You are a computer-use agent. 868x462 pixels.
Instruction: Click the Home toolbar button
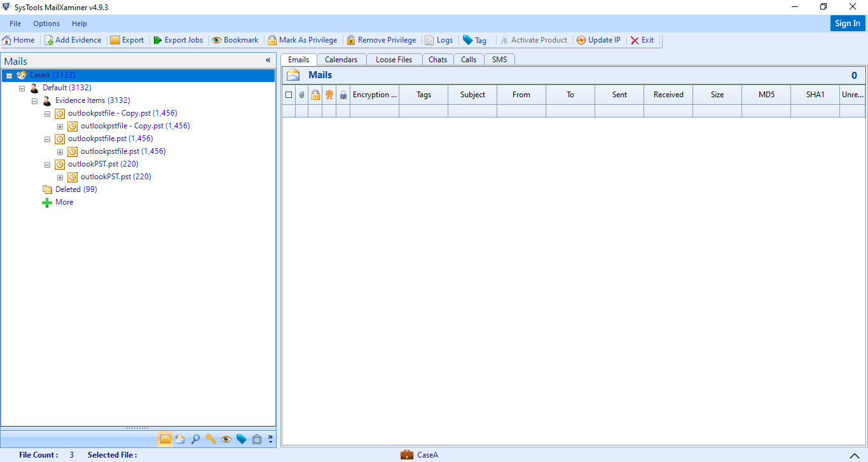18,40
